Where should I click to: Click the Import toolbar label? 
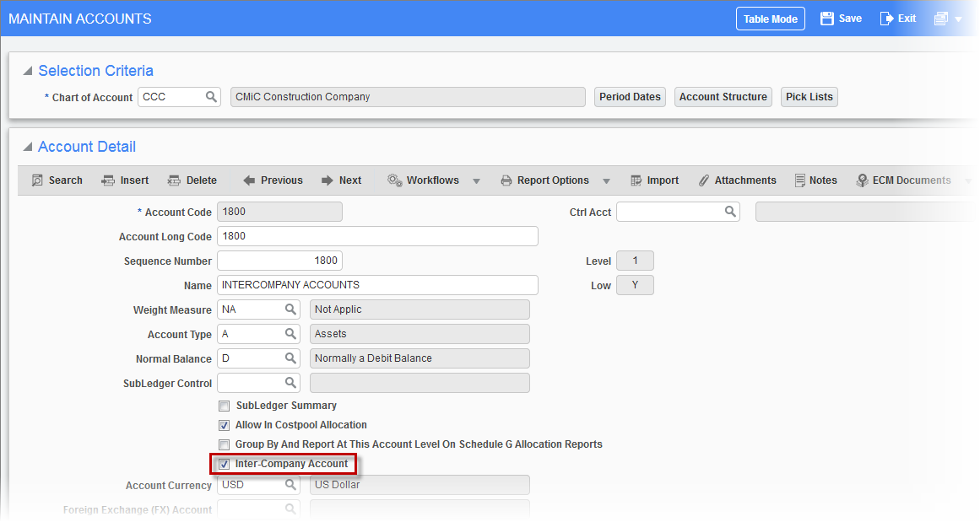(x=663, y=180)
